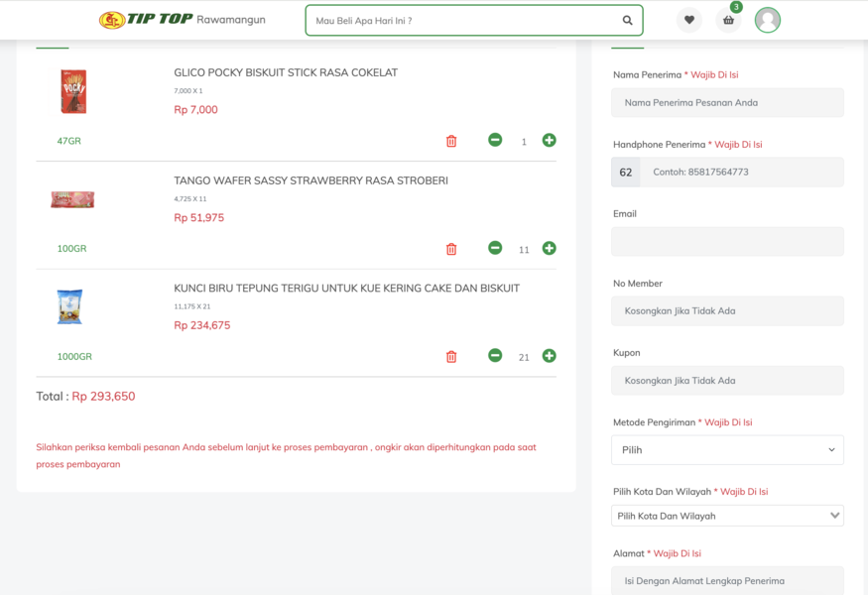Decrease Tango Wafer quantity
The width and height of the screenshot is (868, 595).
coord(495,248)
